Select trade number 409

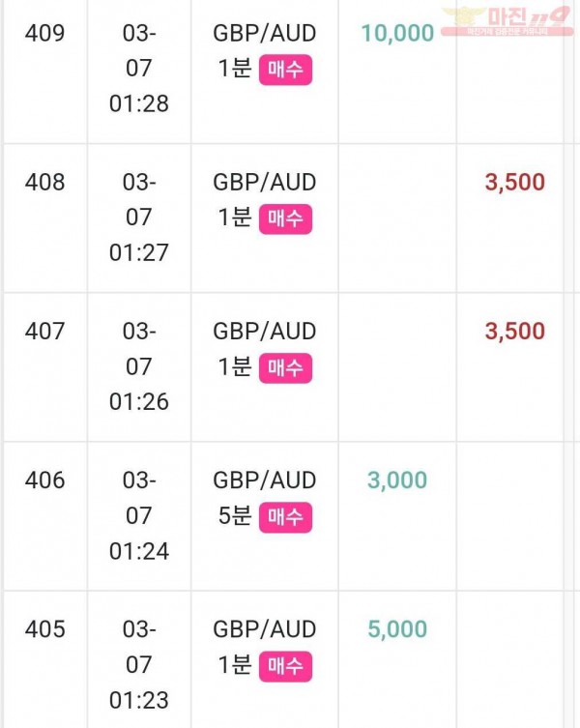tap(45, 34)
